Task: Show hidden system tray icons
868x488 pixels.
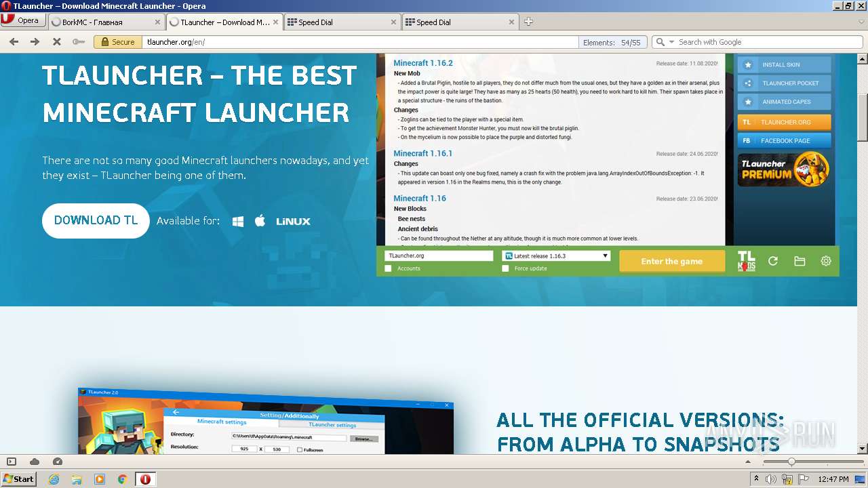Action: coord(757,479)
